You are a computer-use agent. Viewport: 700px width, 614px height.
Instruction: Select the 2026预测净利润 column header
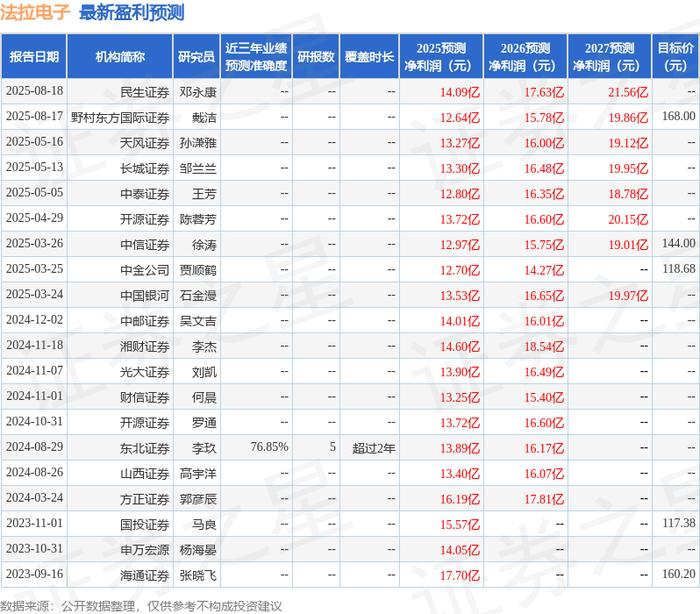click(525, 57)
